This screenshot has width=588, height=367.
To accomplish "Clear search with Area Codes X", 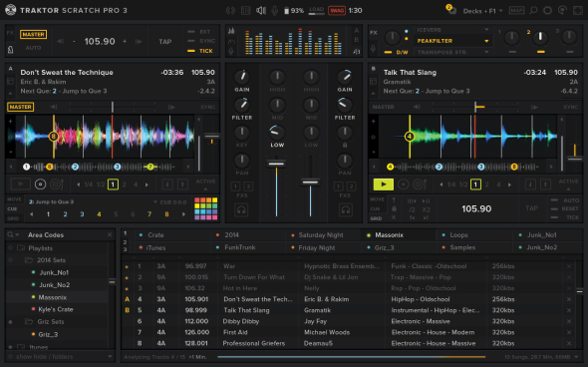I will (x=110, y=235).
